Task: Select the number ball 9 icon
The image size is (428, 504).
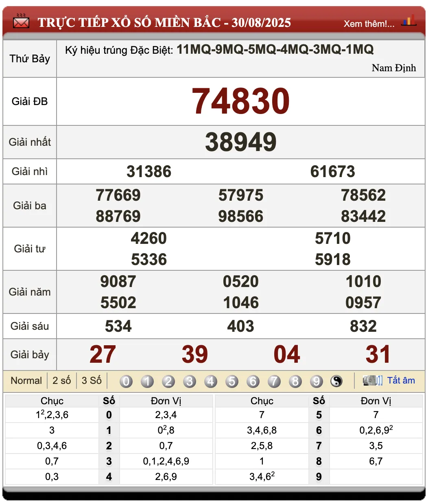Action: [x=317, y=381]
